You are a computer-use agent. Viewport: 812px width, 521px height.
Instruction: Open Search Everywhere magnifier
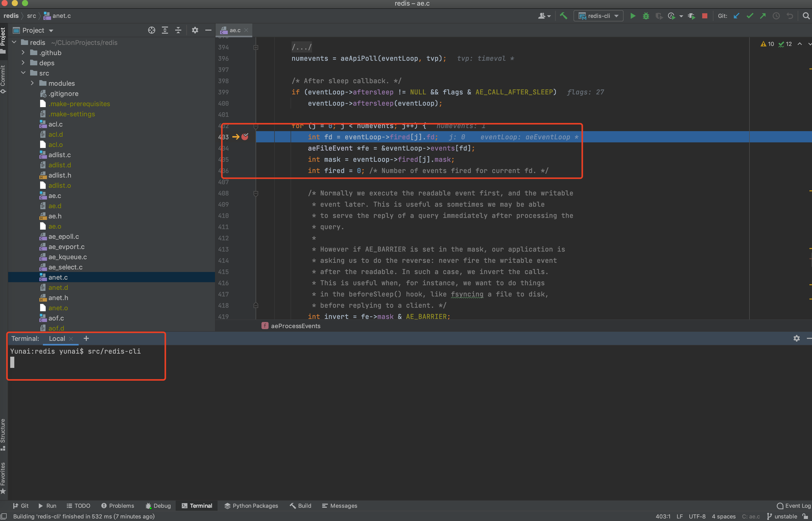[x=806, y=16]
